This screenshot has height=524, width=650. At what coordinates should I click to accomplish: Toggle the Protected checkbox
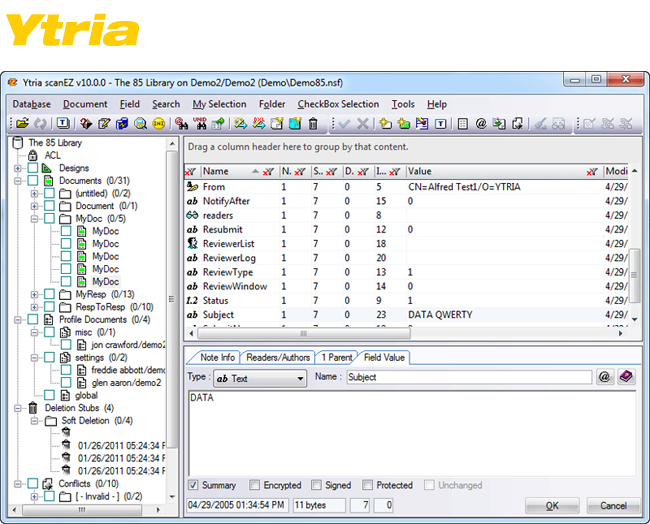point(367,485)
